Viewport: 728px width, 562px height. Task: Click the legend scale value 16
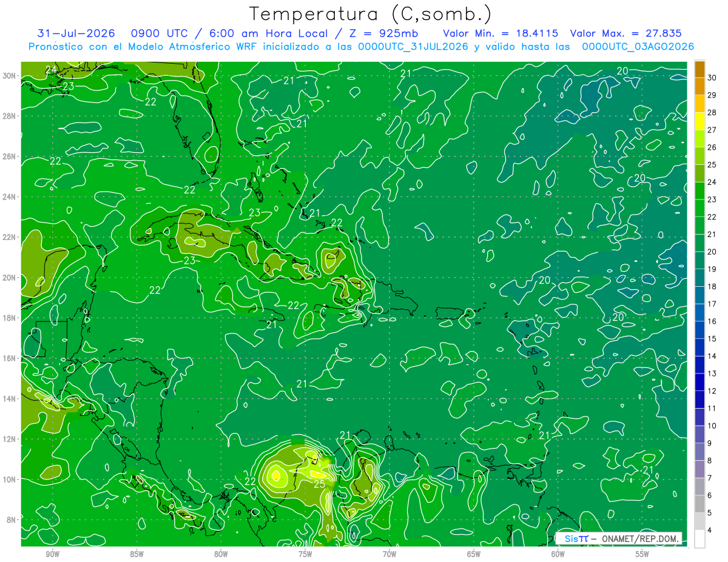(x=712, y=321)
